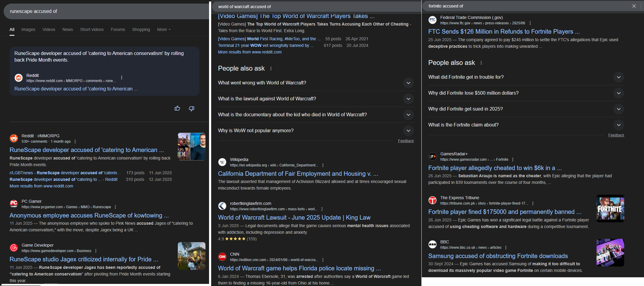
Task: Open three-dot menu for CNN result
Action: [323, 260]
